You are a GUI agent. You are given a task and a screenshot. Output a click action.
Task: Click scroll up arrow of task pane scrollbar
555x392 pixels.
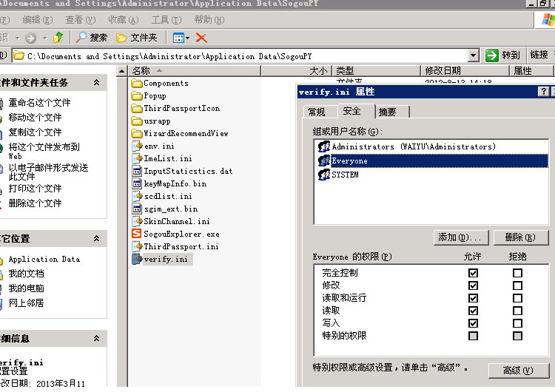point(122,71)
